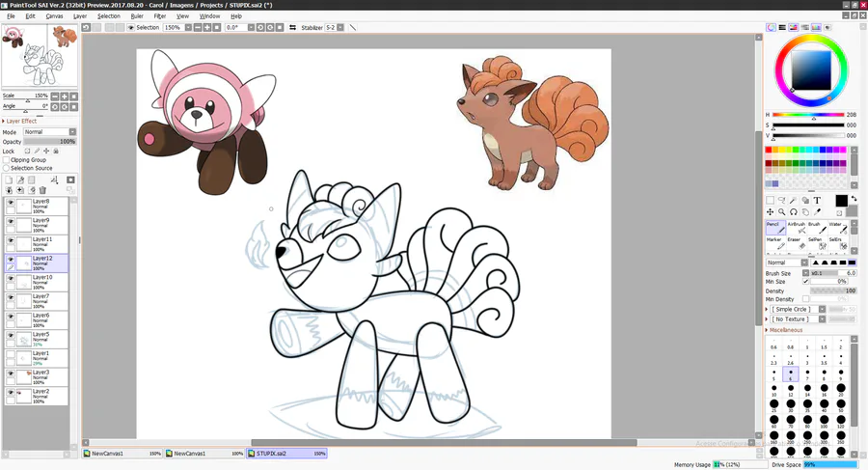Switch to STUPIX.sai2 document tab
Viewport: 868px width, 470px height.
click(286, 454)
